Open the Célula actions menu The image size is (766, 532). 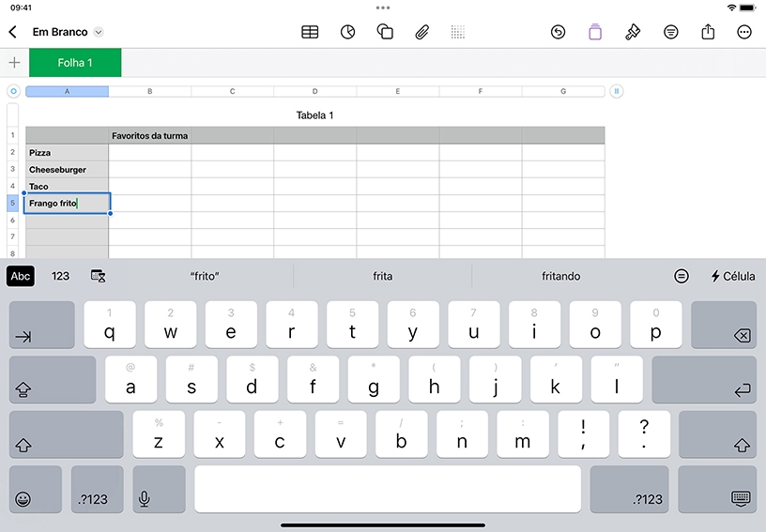[x=732, y=276]
